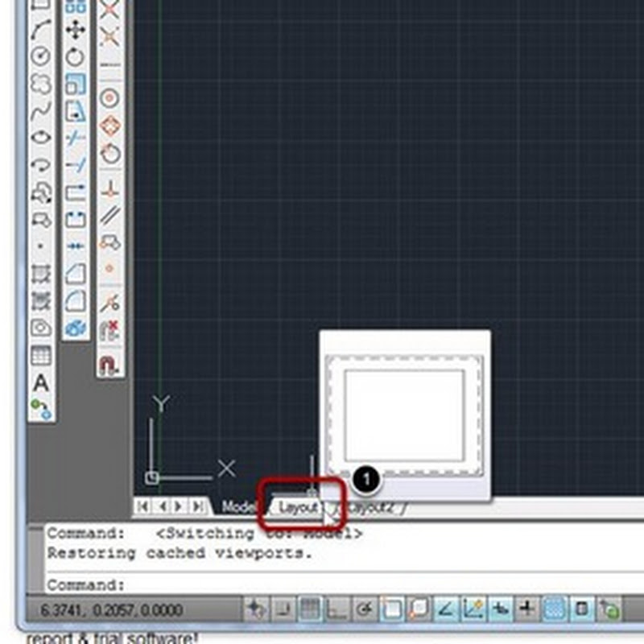Viewport: 644px width, 644px height.
Task: Switch to the Layout1 tab
Action: click(299, 508)
